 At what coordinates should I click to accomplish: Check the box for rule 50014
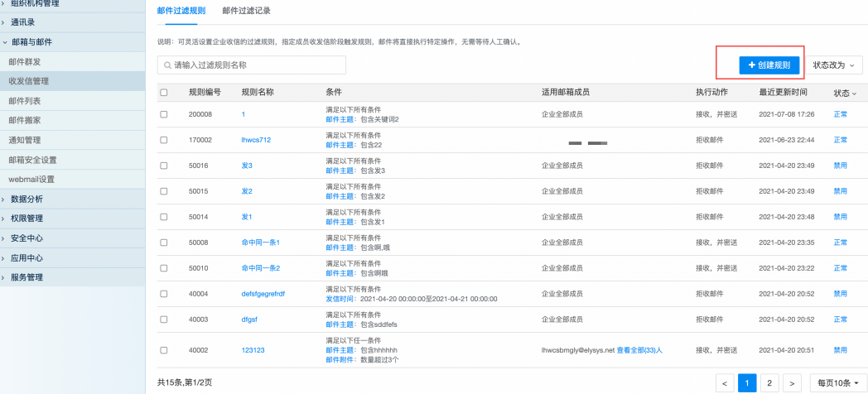pyautogui.click(x=164, y=217)
